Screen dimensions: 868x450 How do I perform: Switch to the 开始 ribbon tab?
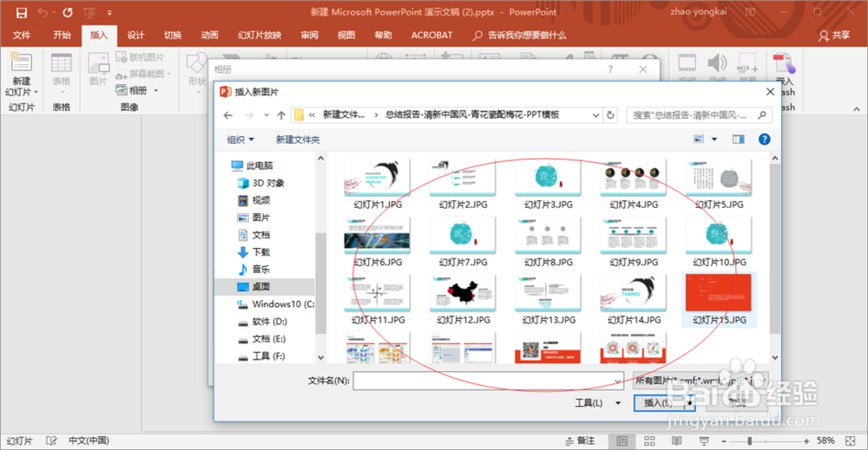tap(62, 36)
